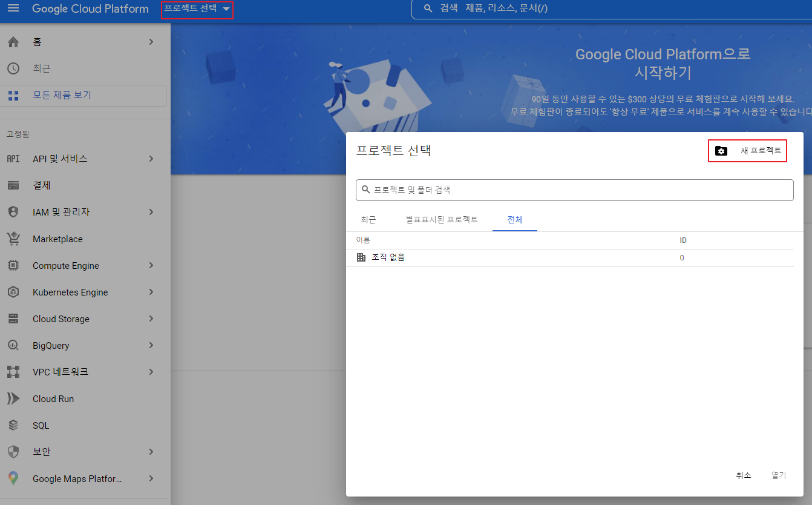Click the 새 프로젝트 button
This screenshot has height=505, width=812.
(x=748, y=151)
